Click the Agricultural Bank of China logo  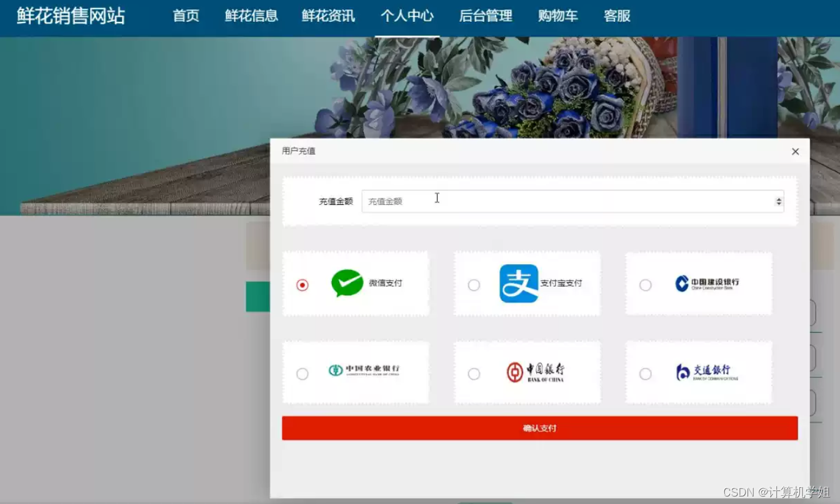click(364, 370)
